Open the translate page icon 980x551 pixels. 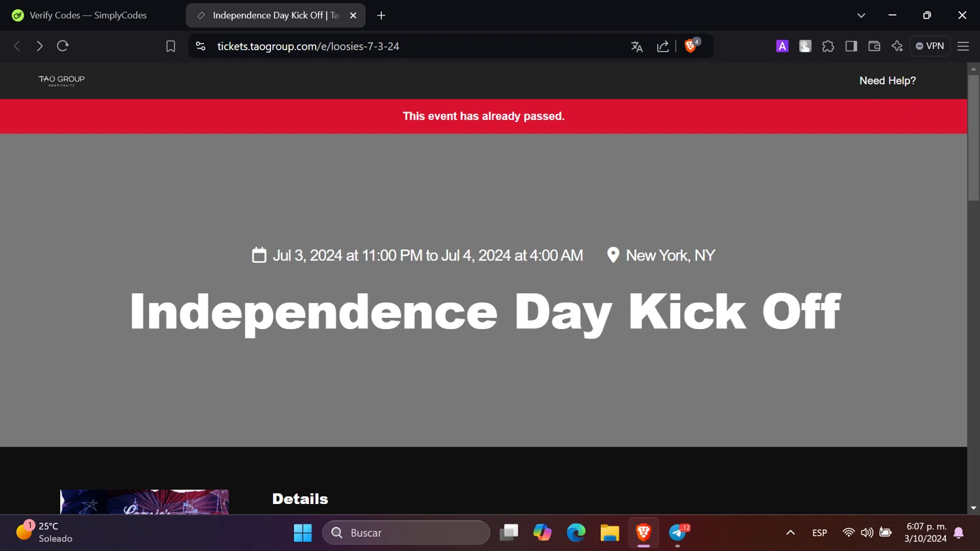click(637, 46)
